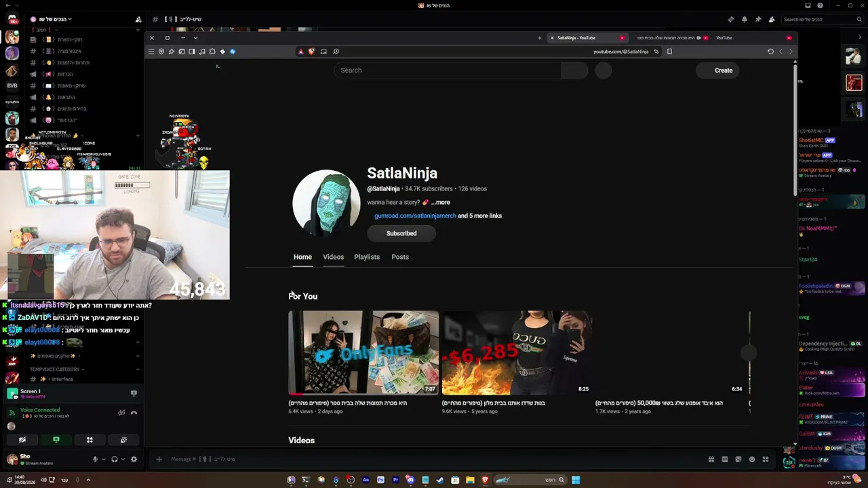The width and height of the screenshot is (868, 488).
Task: Show the Discord member list
Action: (x=771, y=20)
